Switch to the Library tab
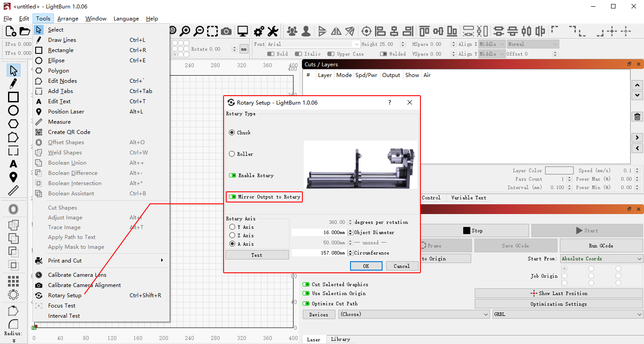 [340, 339]
